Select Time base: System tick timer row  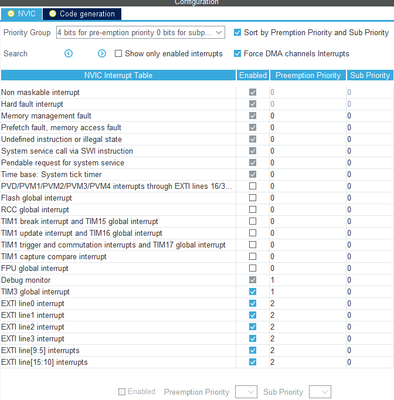(x=197, y=174)
